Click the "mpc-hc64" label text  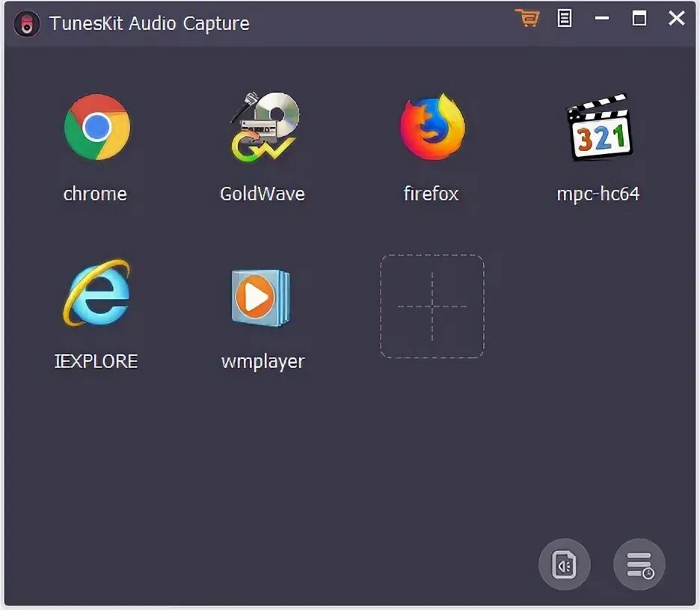598,194
